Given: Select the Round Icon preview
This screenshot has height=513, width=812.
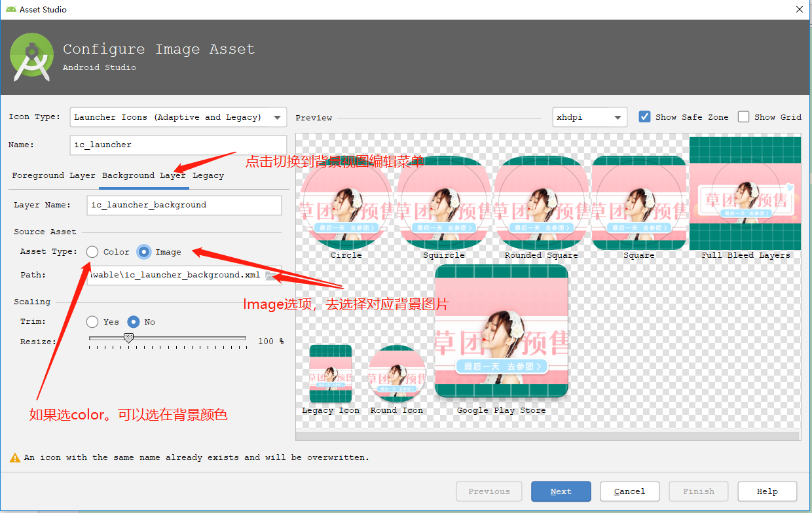Looking at the screenshot, I should (x=396, y=374).
